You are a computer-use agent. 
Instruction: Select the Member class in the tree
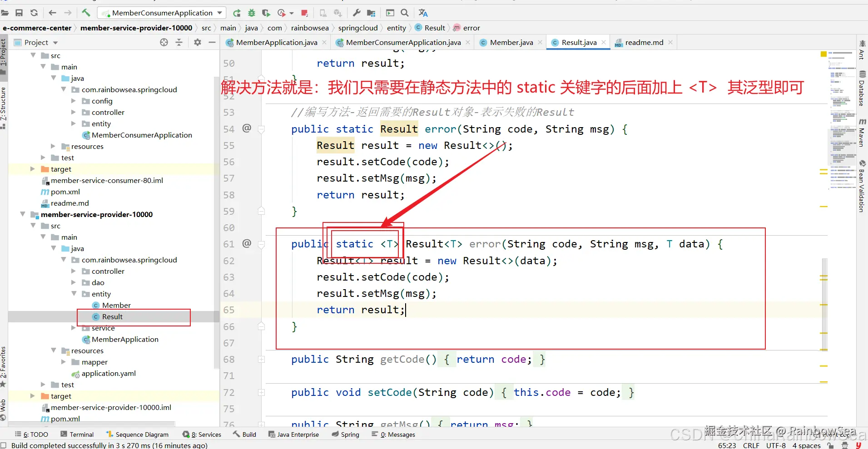point(116,305)
